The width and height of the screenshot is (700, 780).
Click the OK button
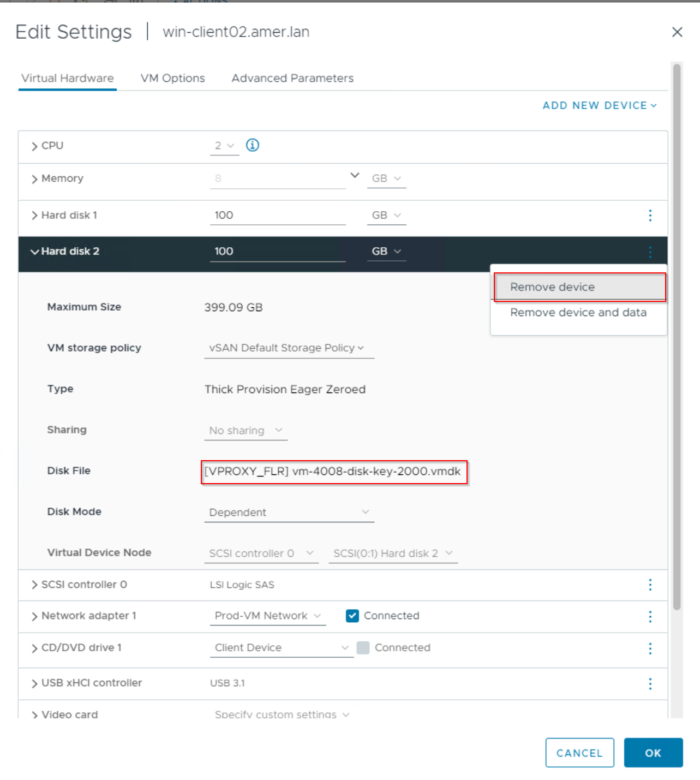coord(653,752)
